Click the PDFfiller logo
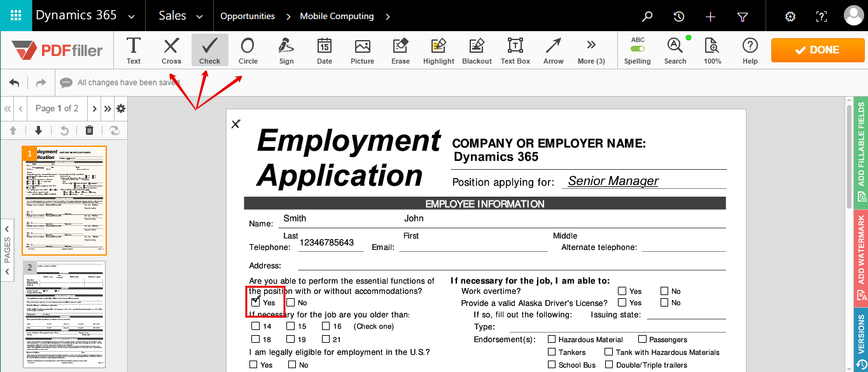The height and width of the screenshot is (372, 868). [x=57, y=50]
